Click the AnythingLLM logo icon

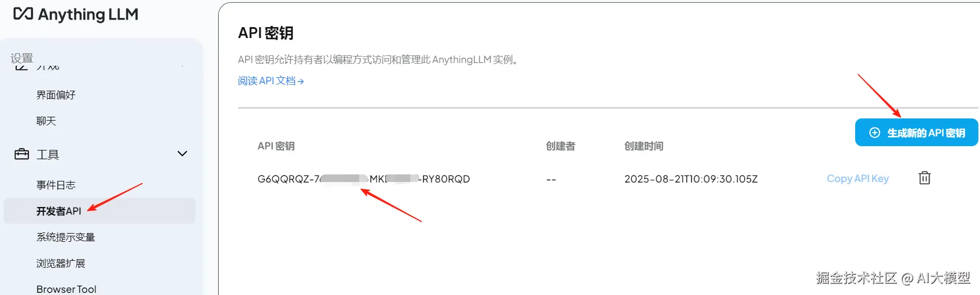[23, 14]
